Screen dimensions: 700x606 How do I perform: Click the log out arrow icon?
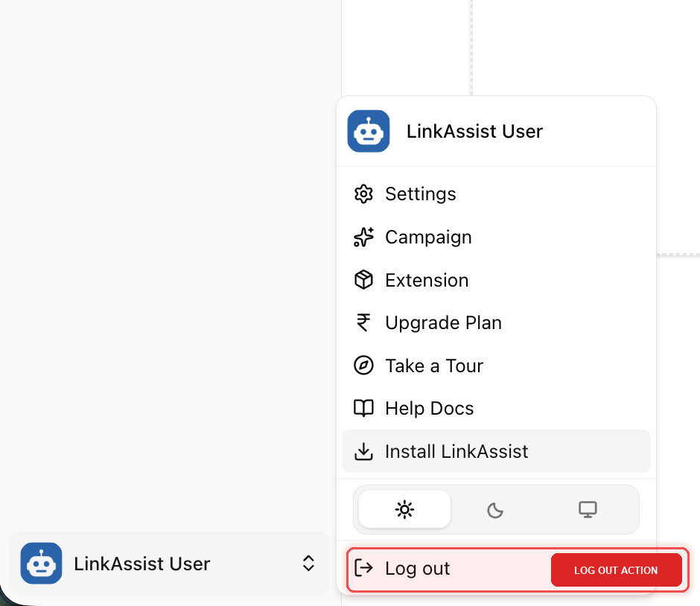coord(363,568)
